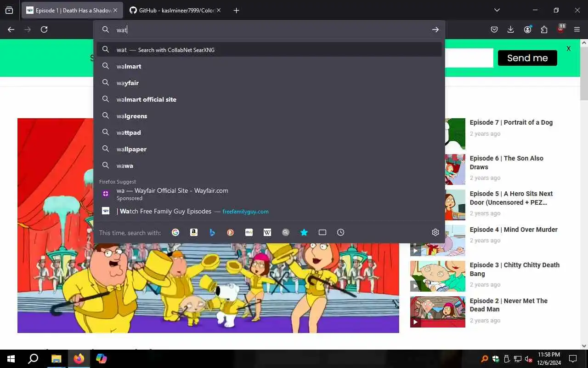Click the muted volume tray icon
This screenshot has height=368, width=588.
click(528, 359)
